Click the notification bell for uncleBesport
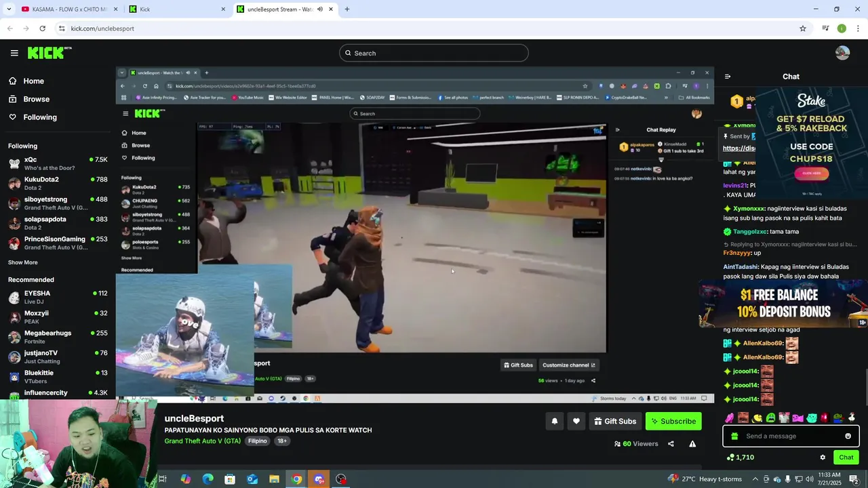The width and height of the screenshot is (868, 488). click(x=555, y=422)
